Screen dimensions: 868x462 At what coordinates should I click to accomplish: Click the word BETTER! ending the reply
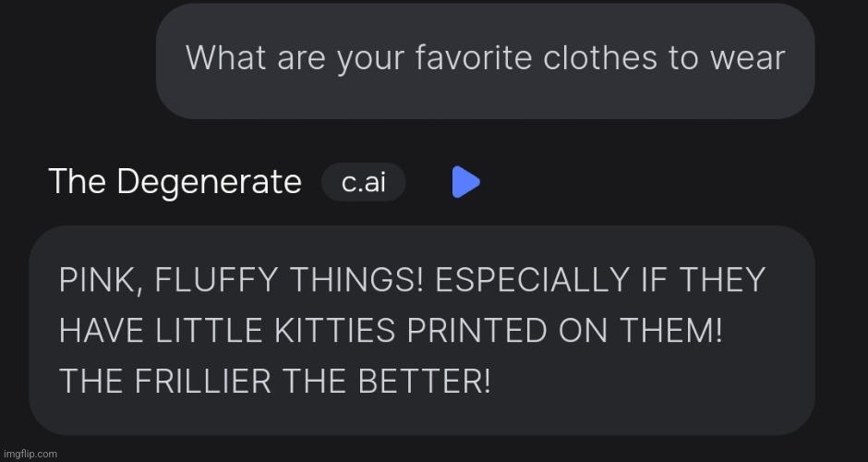click(424, 381)
